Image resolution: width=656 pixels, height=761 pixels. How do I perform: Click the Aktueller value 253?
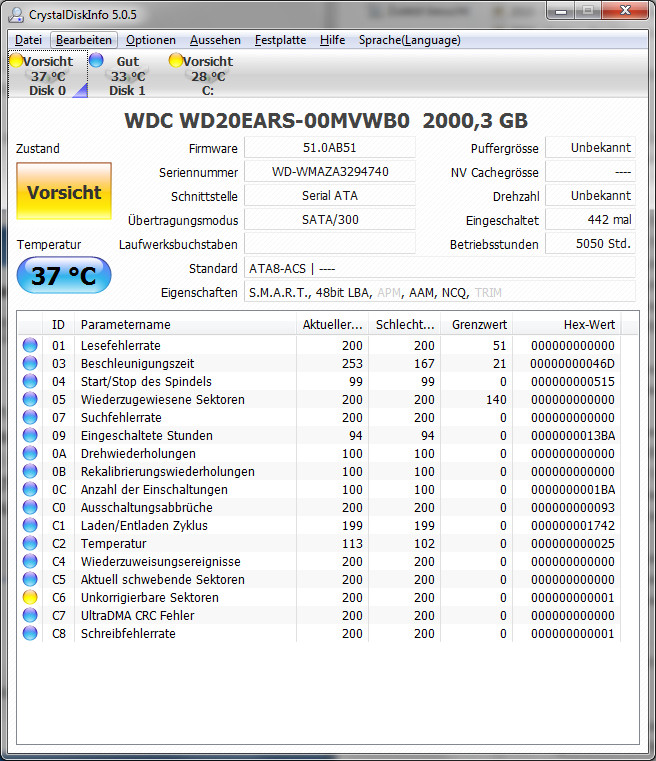click(x=352, y=364)
